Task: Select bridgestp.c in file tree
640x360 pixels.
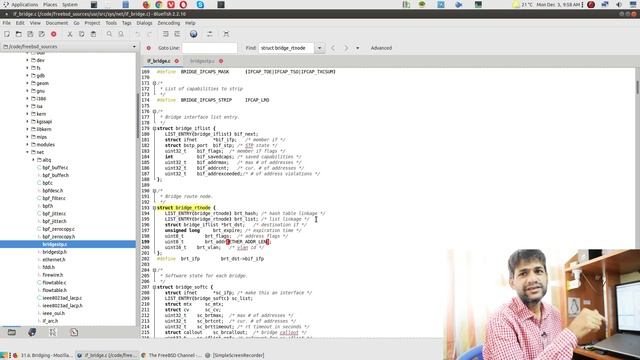Action: (x=54, y=244)
